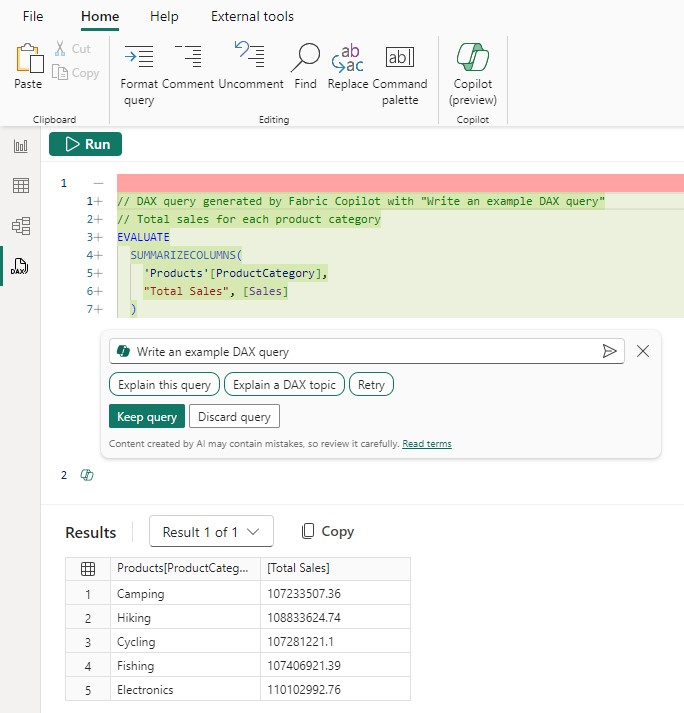Click the [Total Sales] column header
Image resolution: width=684 pixels, height=713 pixels.
point(335,568)
